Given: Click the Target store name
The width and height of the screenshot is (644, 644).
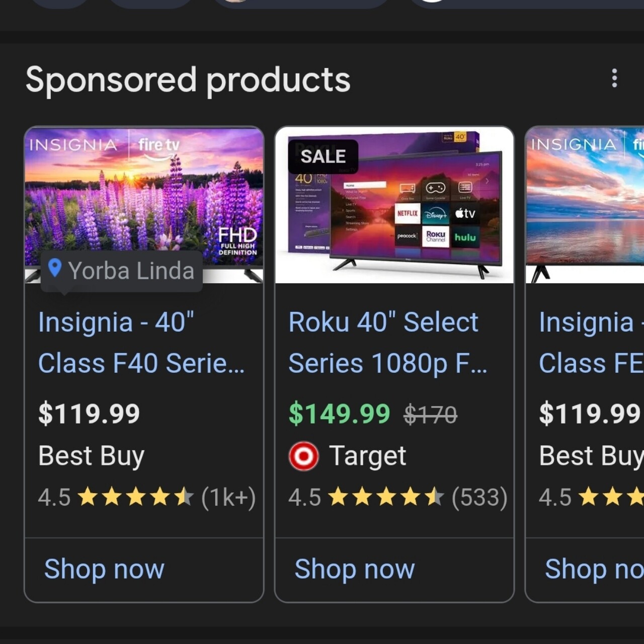Looking at the screenshot, I should [367, 456].
